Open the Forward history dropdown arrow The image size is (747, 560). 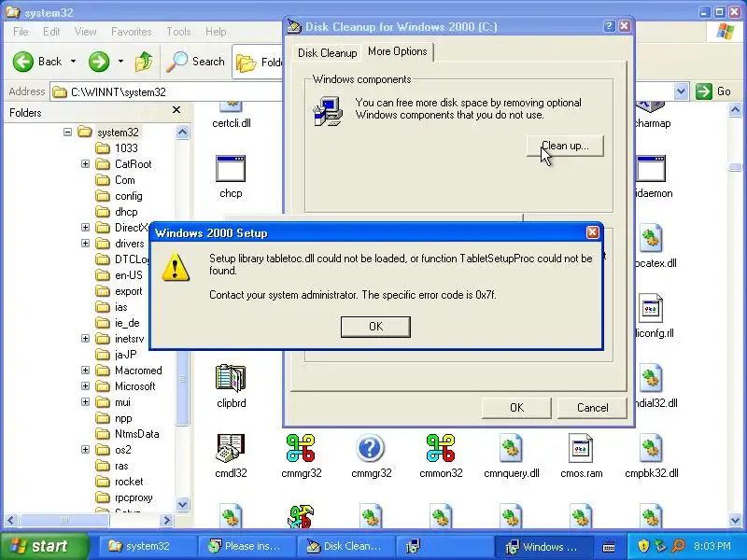pyautogui.click(x=120, y=62)
